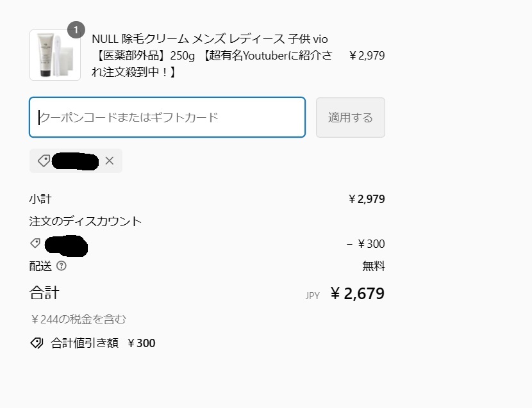Click the redacted coupon code chip
The height and width of the screenshot is (408, 532).
(75, 161)
